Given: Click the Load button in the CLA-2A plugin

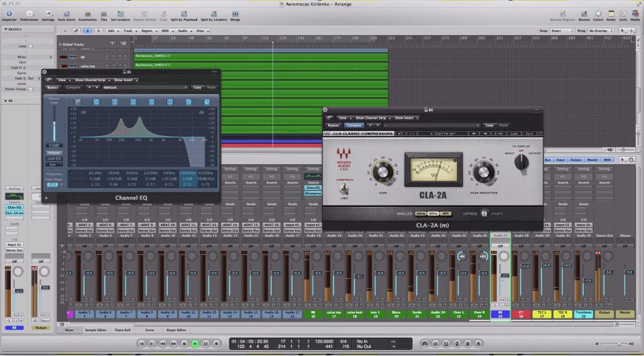Looking at the screenshot, I should tap(514, 133).
